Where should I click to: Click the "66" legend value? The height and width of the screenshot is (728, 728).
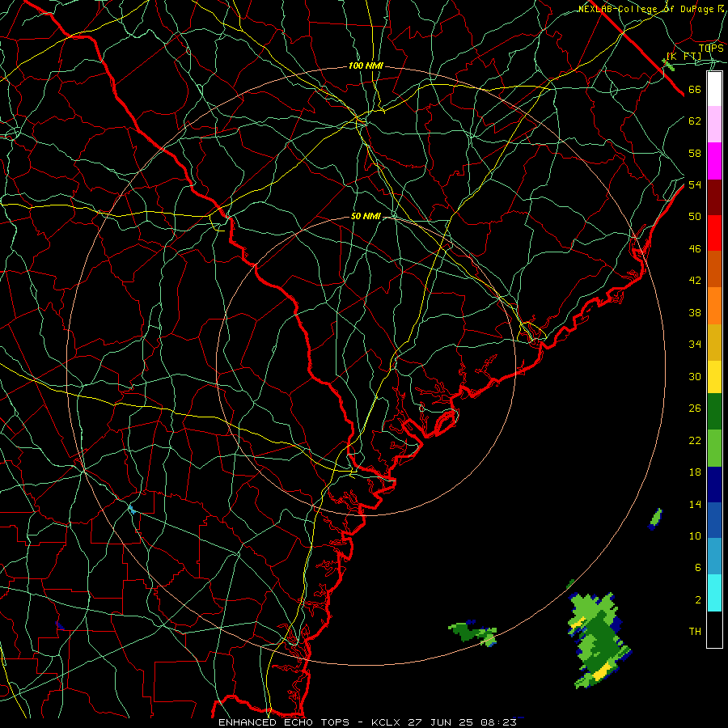pyautogui.click(x=695, y=90)
